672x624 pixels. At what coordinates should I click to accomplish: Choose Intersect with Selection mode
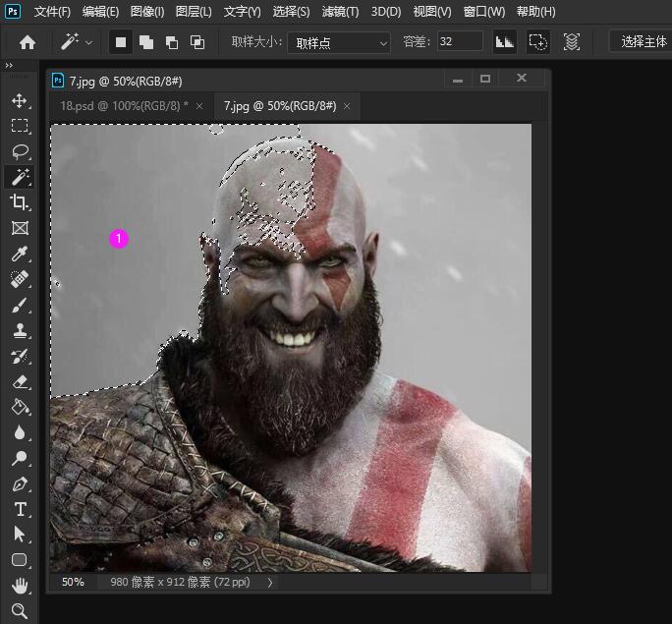(197, 42)
